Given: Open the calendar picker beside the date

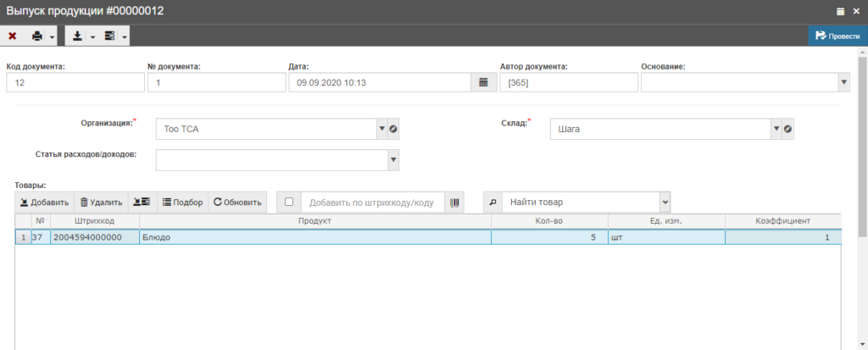Looking at the screenshot, I should click(483, 82).
